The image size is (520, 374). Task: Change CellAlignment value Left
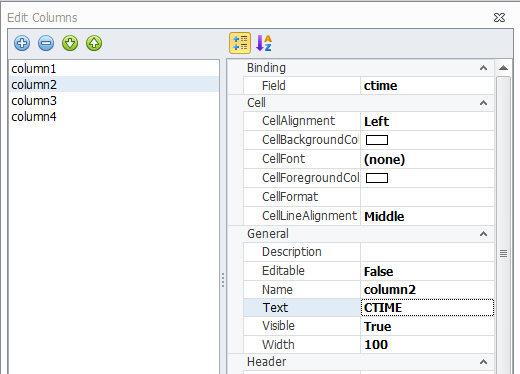(x=427, y=121)
